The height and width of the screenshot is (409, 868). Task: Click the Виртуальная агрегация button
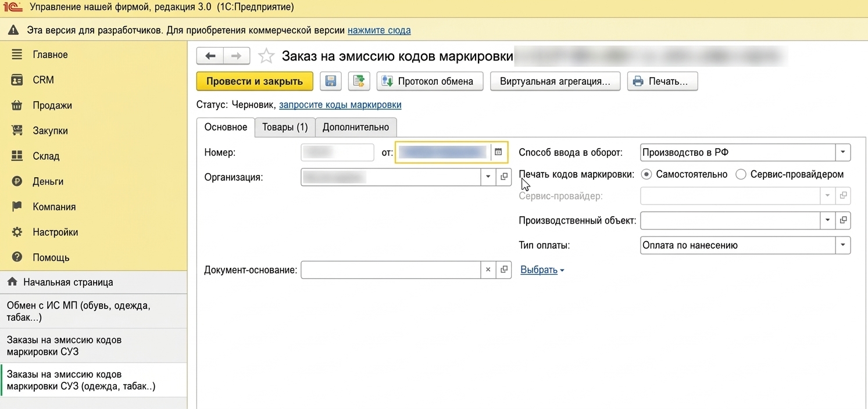[x=555, y=81]
